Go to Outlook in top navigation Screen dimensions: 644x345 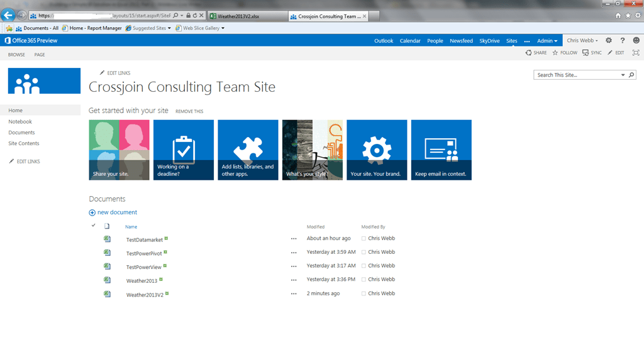coord(384,41)
